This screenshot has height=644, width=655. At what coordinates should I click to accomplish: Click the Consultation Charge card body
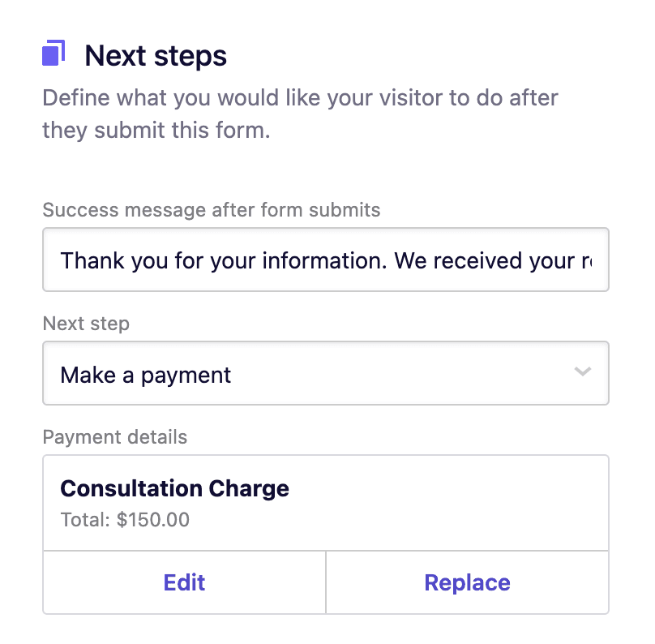point(326,503)
